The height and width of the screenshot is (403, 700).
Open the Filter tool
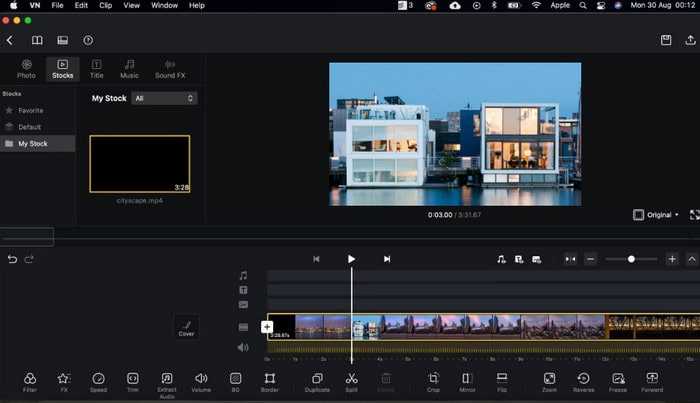[x=30, y=382]
